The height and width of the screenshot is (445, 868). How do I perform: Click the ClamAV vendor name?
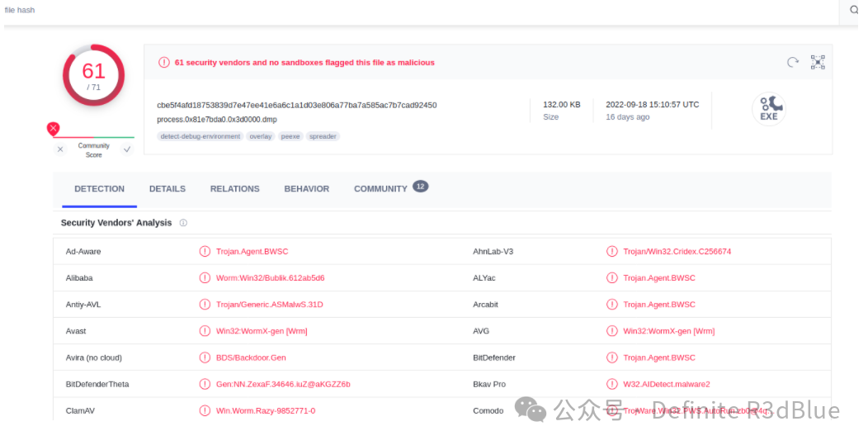[80, 411]
